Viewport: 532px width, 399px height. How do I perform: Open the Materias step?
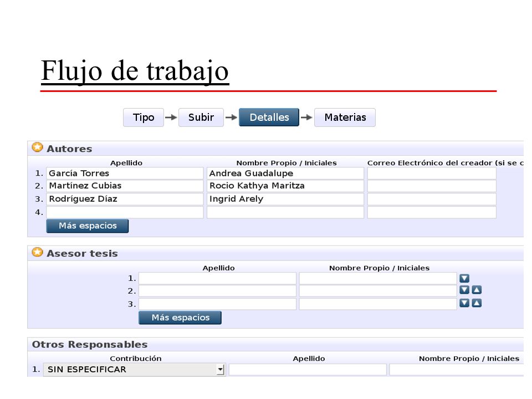click(x=345, y=117)
